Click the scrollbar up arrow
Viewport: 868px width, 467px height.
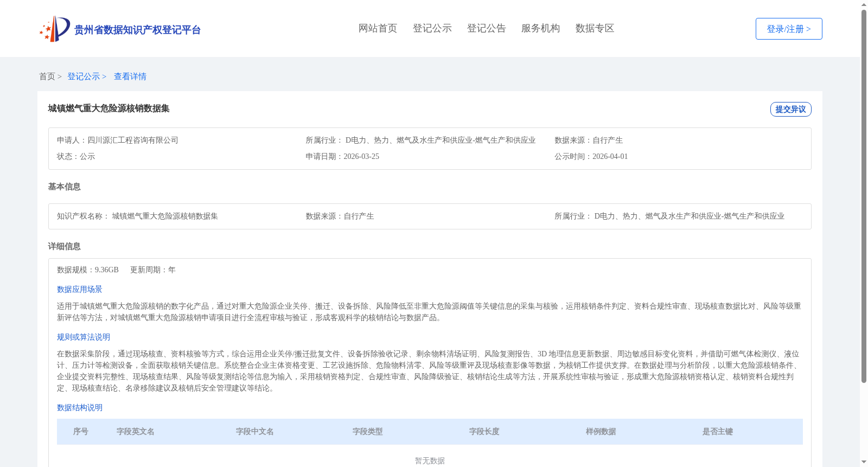[864, 4]
